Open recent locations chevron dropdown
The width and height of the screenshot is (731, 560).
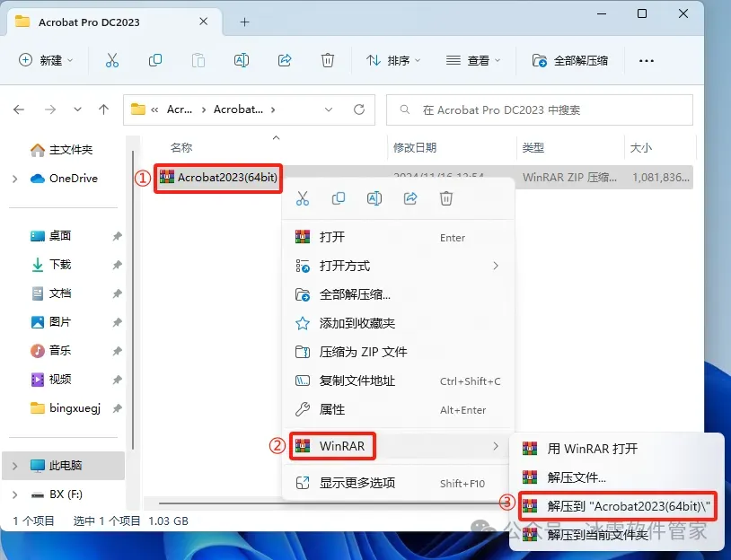click(x=77, y=109)
